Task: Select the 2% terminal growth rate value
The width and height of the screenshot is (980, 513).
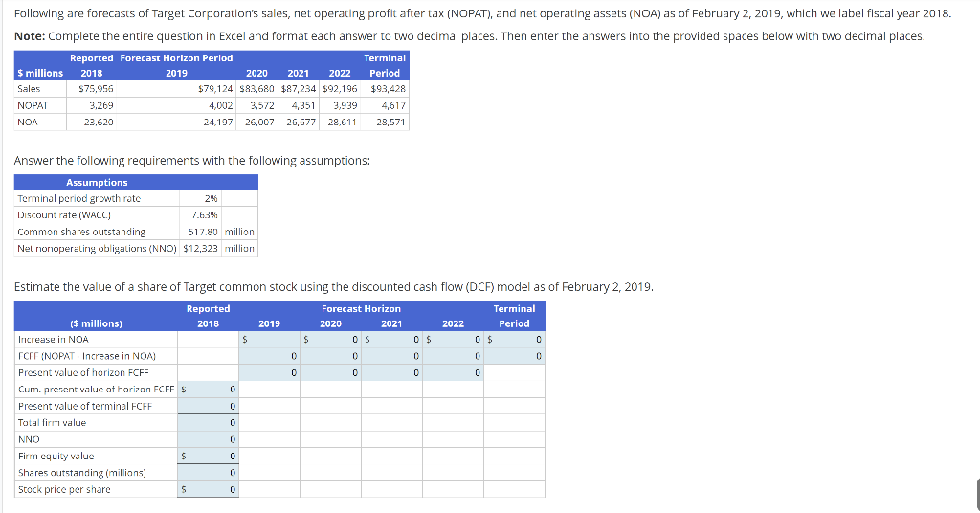Action: [212, 199]
